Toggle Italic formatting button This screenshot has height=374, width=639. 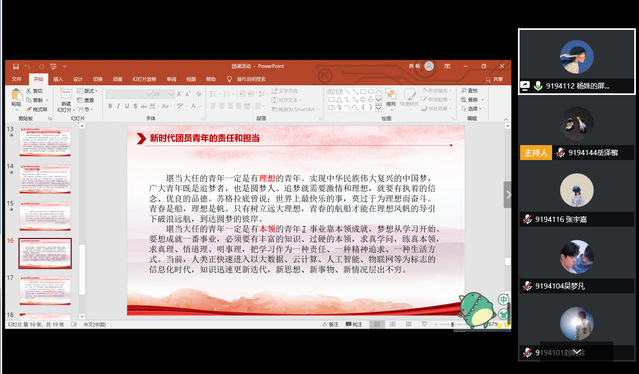118,106
